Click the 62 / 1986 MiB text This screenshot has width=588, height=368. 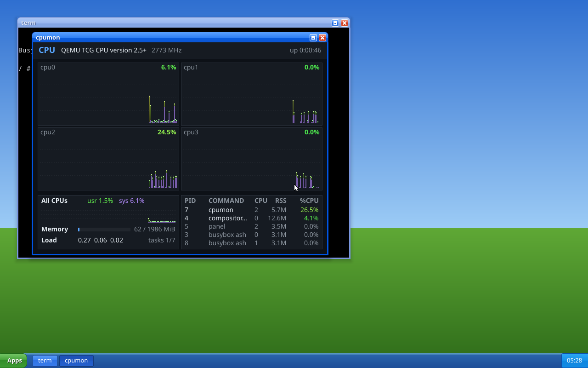155,229
